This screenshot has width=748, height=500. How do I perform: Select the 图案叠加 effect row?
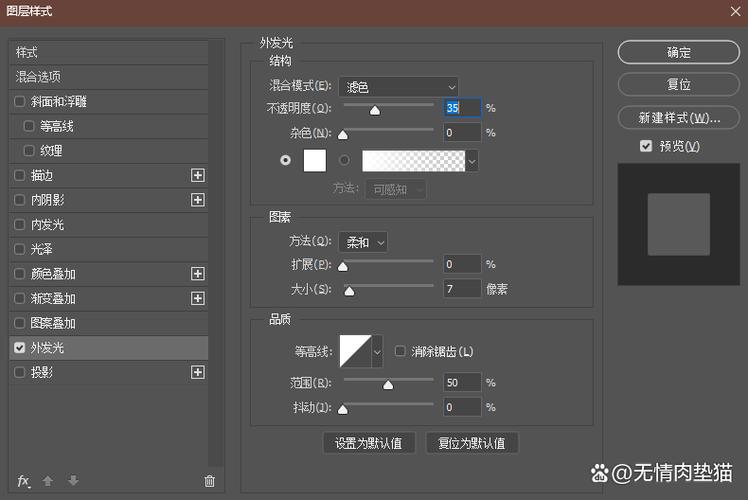[109, 323]
